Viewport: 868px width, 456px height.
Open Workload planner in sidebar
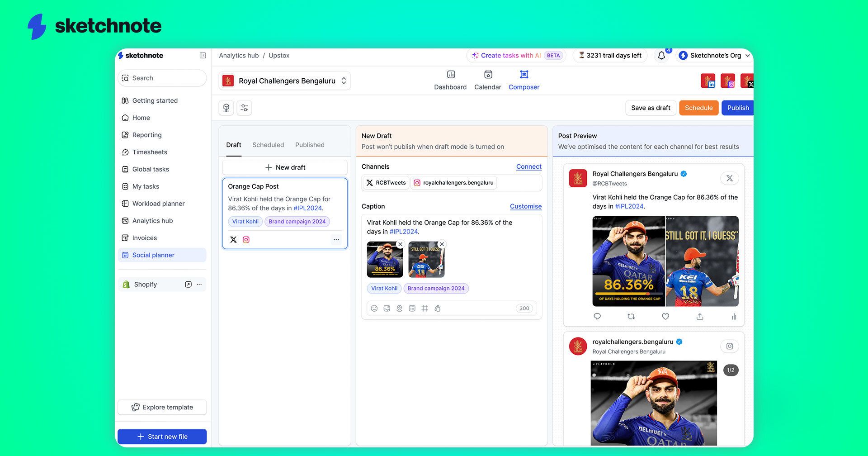coord(162,204)
